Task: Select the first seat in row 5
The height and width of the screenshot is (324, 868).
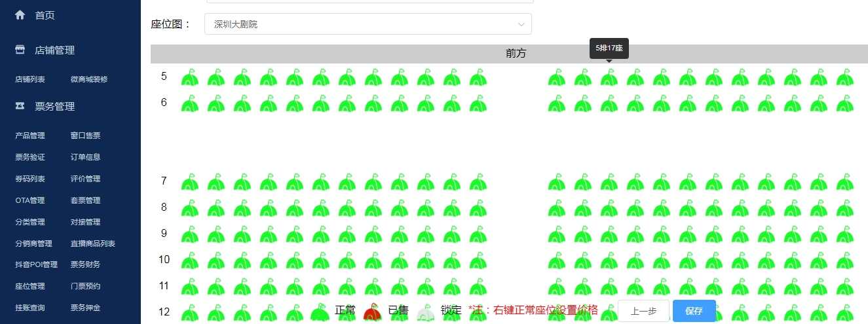Action: pos(190,78)
